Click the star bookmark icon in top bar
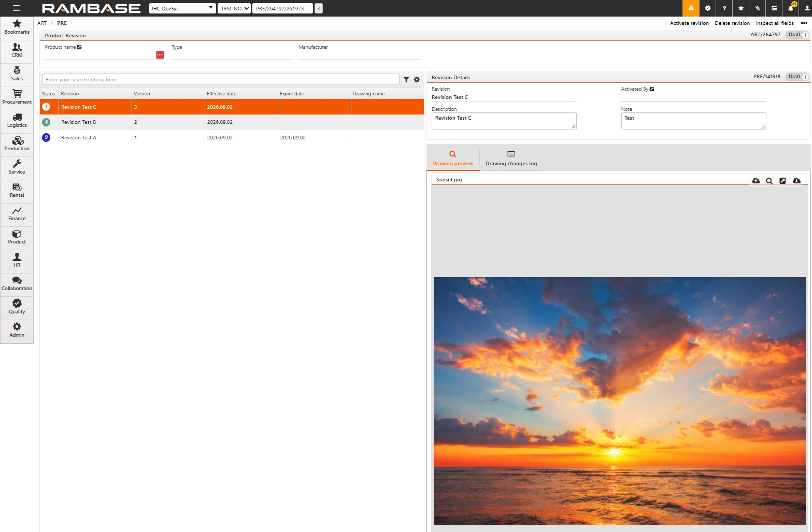The width and height of the screenshot is (812, 532). [741, 8]
